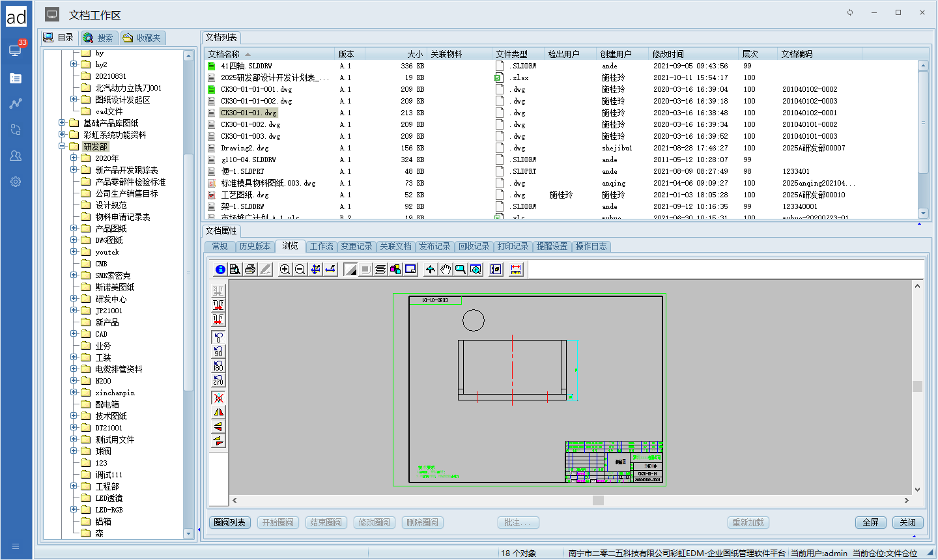Click the 全屏 button
Screen dimensions: 938x560
[x=871, y=522]
